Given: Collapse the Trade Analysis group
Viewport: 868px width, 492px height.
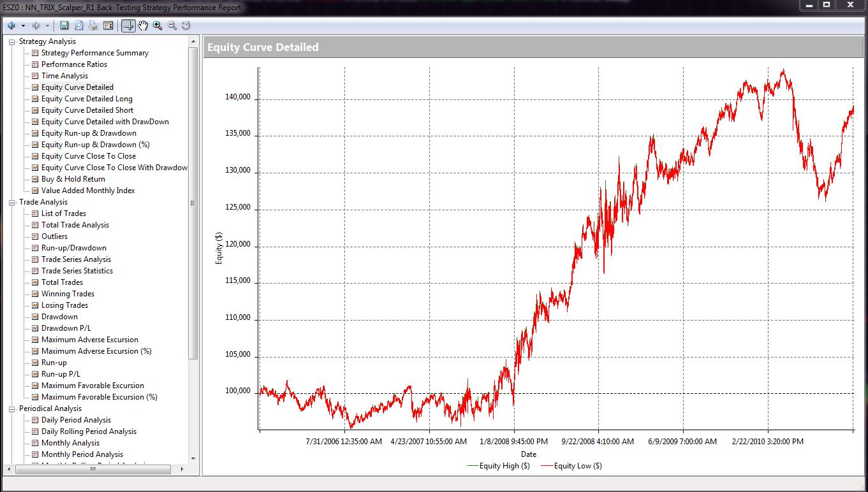Looking at the screenshot, I should (x=12, y=203).
